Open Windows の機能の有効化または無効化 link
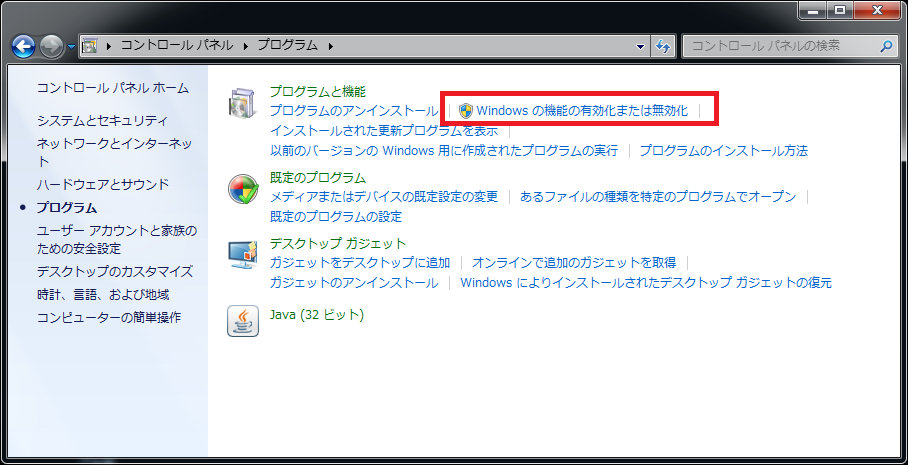This screenshot has height=465, width=908. pos(582,110)
